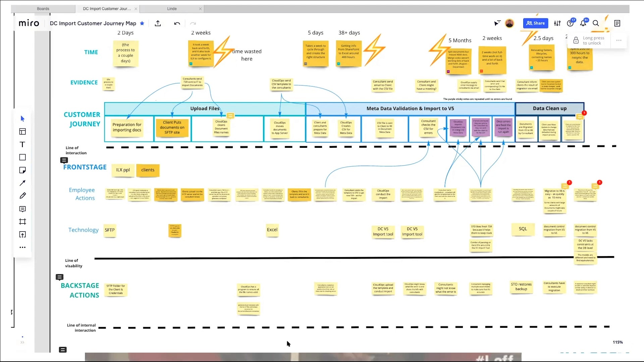
Task: Toggle the Long press to unlock lock
Action: [x=576, y=41]
